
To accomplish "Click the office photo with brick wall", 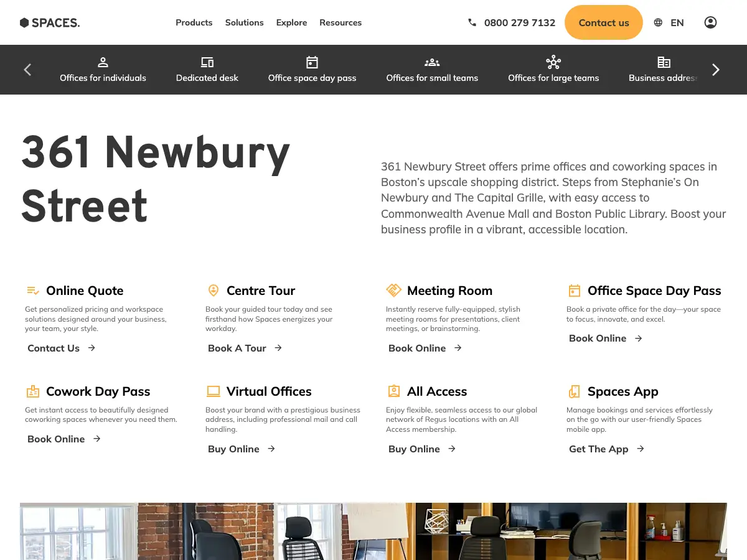I will click(x=374, y=531).
